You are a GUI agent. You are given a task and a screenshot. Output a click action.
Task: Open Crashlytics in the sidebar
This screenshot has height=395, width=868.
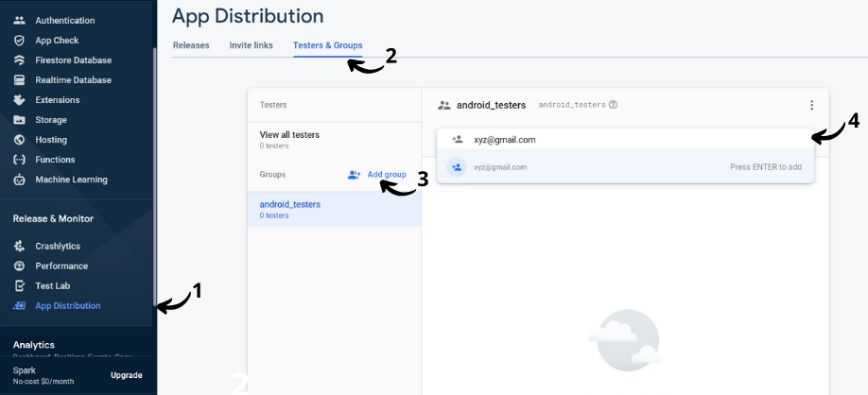click(x=58, y=247)
